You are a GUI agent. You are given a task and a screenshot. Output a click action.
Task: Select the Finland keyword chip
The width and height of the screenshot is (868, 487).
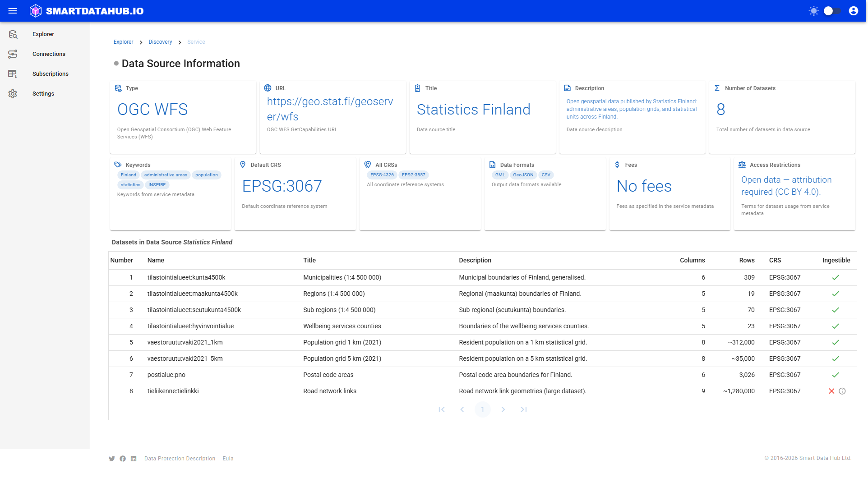click(x=128, y=175)
